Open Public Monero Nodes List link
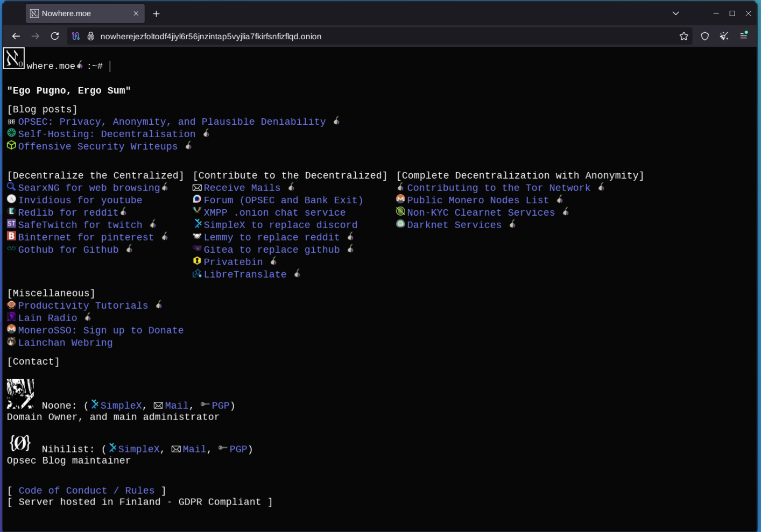This screenshot has width=761, height=532. (x=478, y=201)
